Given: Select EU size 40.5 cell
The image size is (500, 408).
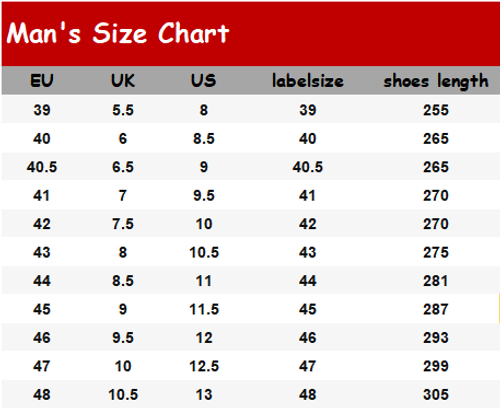Looking at the screenshot, I should click(x=42, y=167).
